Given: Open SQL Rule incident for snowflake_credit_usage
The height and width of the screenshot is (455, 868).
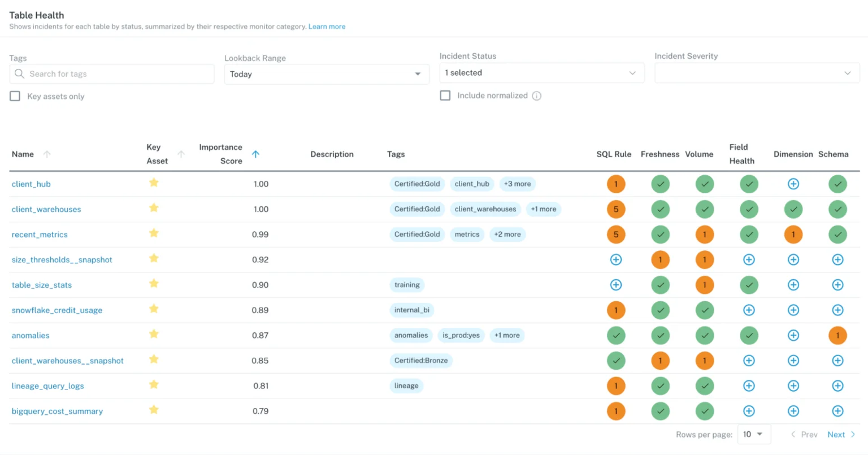Looking at the screenshot, I should [616, 310].
